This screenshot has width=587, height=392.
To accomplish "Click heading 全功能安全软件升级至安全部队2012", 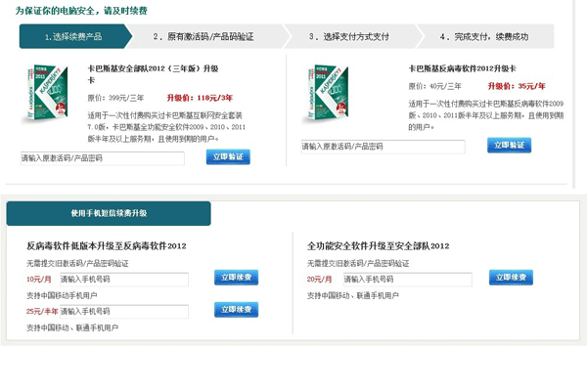I will click(378, 246).
